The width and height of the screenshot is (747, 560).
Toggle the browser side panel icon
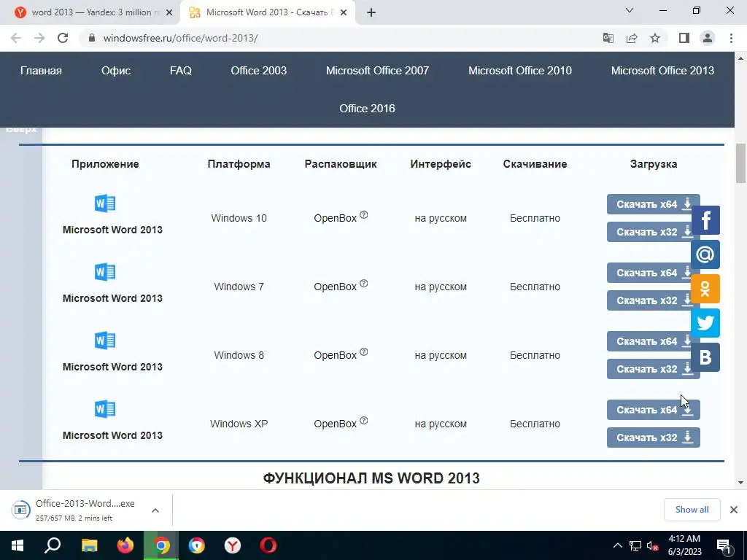684,38
